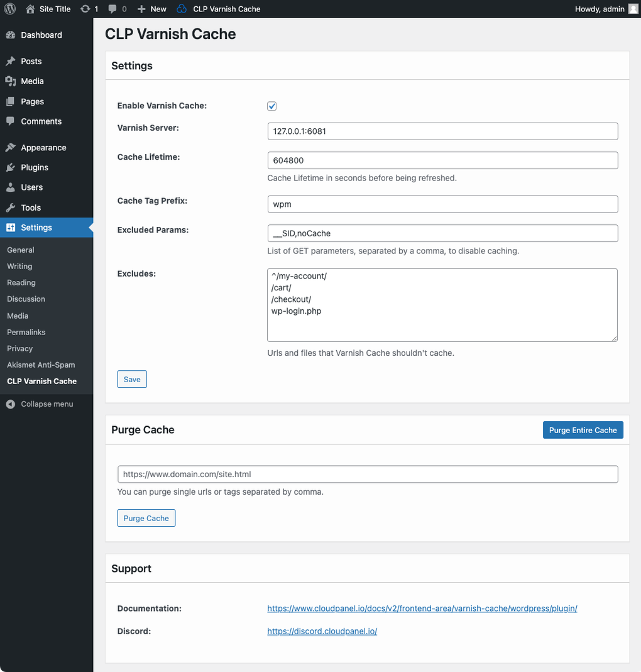
Task: Switch to the Privacy settings entry
Action: (19, 348)
